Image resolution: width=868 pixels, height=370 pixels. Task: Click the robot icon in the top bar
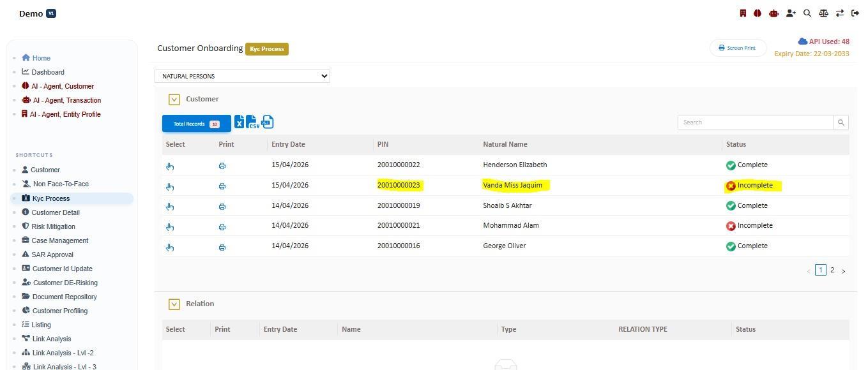point(773,13)
